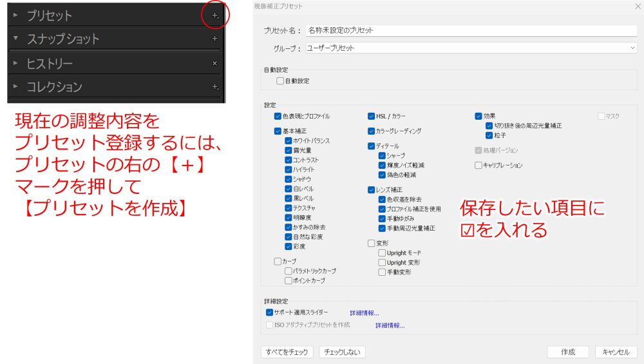Uncheck 白レベル checkbox
This screenshot has height=364, width=644.
[289, 189]
